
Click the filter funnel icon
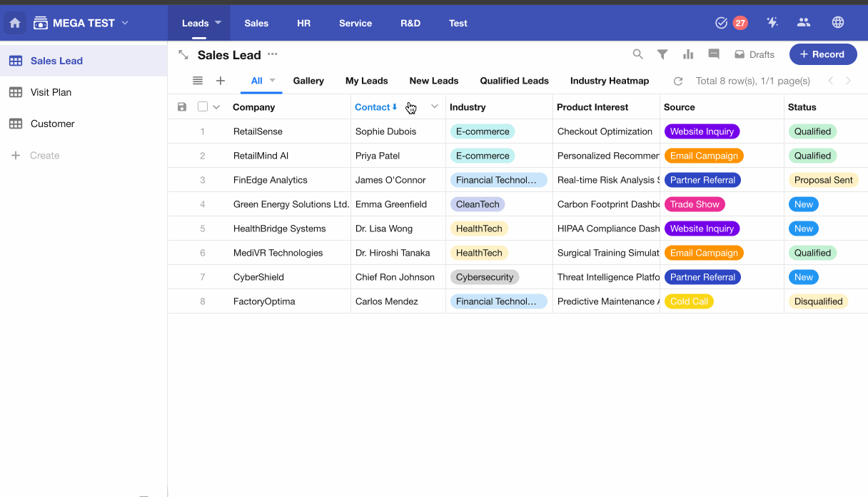[662, 54]
